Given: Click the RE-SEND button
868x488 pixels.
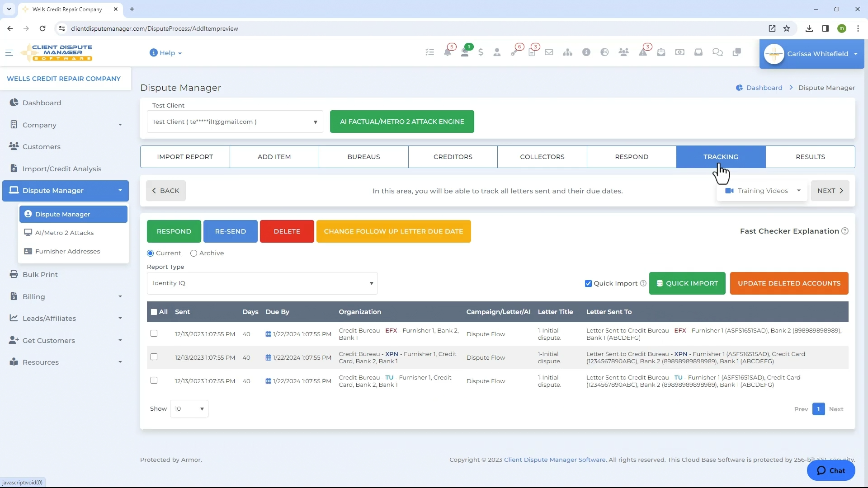Looking at the screenshot, I should 231,231.
